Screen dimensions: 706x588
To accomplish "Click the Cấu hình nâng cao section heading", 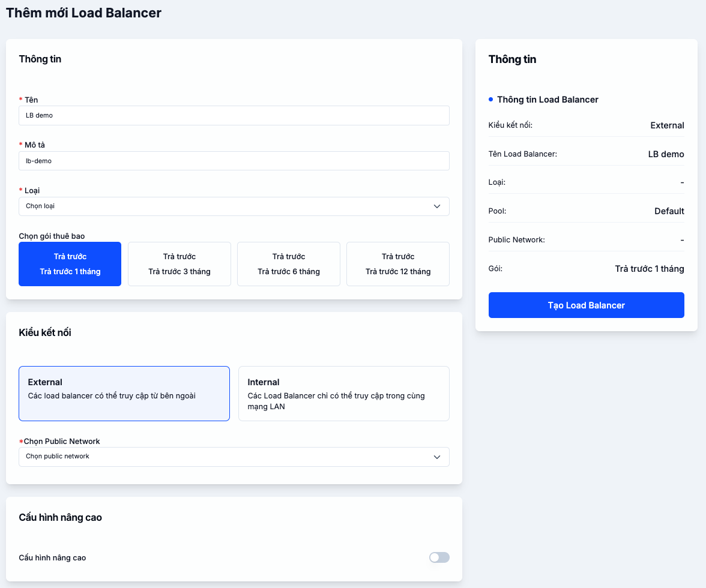I will (60, 517).
